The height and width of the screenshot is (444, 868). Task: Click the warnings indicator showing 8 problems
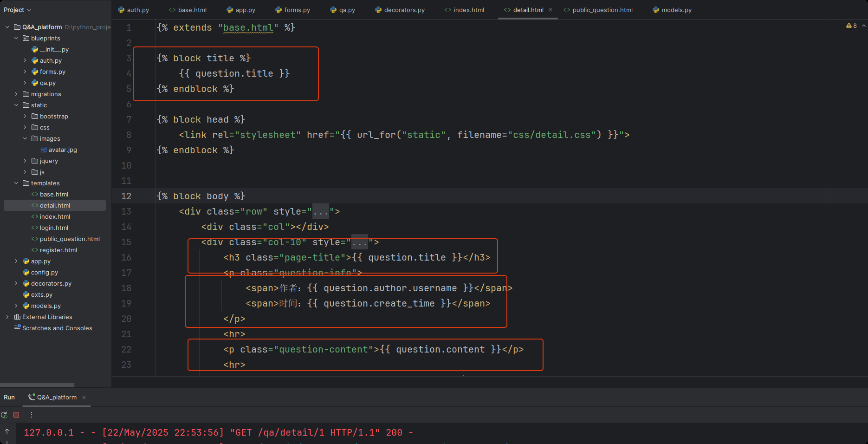(852, 26)
